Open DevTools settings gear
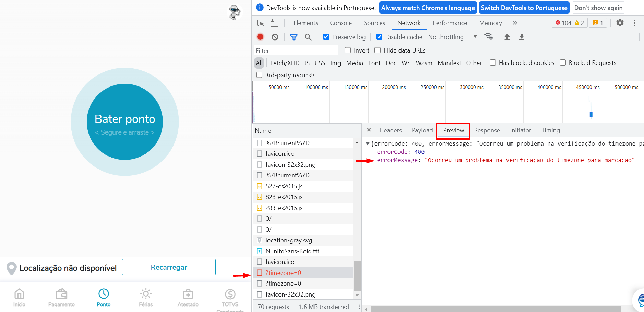This screenshot has width=644, height=312. pyautogui.click(x=620, y=23)
